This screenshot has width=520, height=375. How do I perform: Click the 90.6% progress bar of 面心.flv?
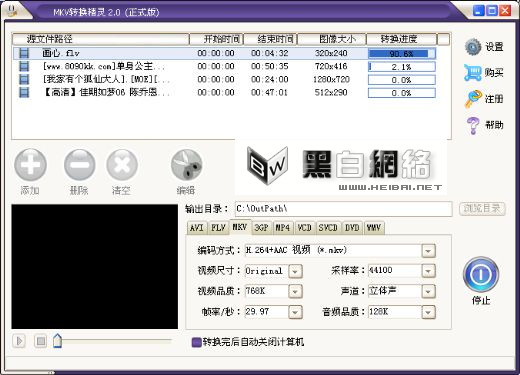[x=402, y=54]
